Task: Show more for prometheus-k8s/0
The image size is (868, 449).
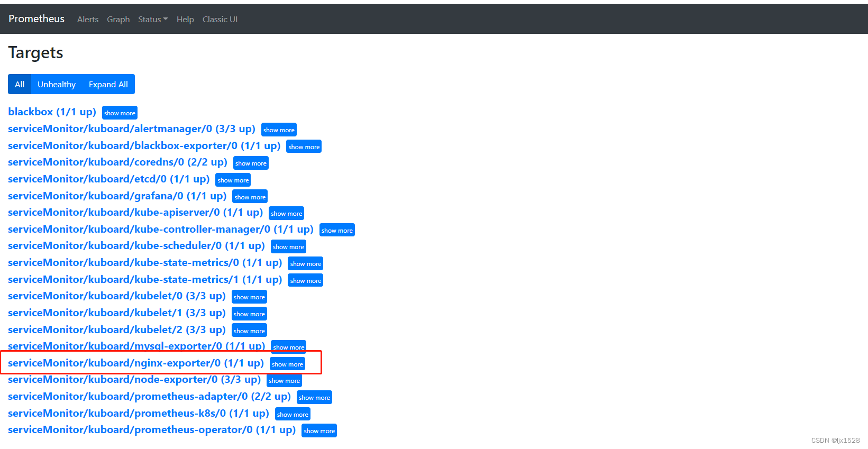Action: coord(293,414)
